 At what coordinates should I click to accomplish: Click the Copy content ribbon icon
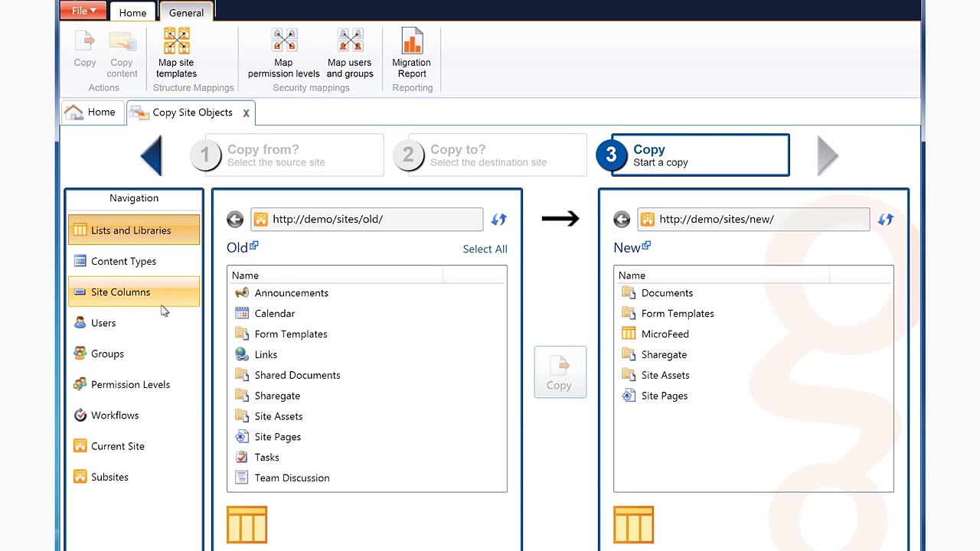pos(122,54)
